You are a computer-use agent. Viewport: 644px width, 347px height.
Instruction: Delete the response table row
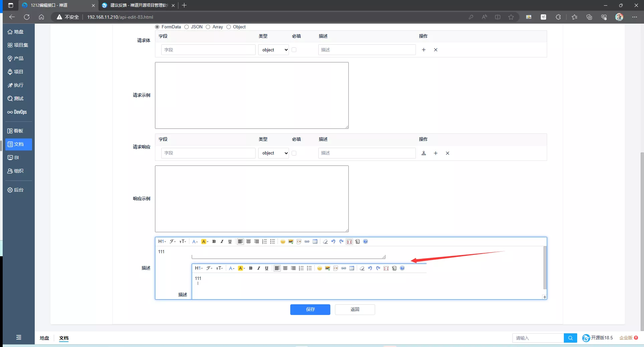[x=448, y=153]
